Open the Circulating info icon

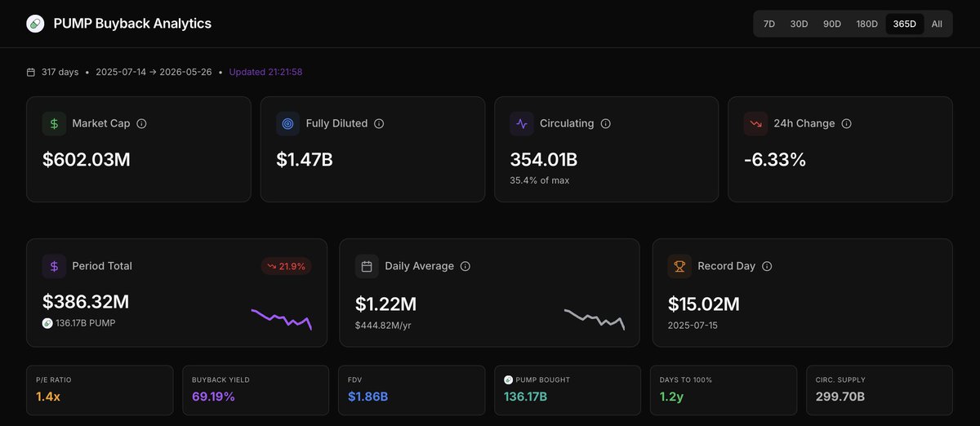click(x=606, y=123)
